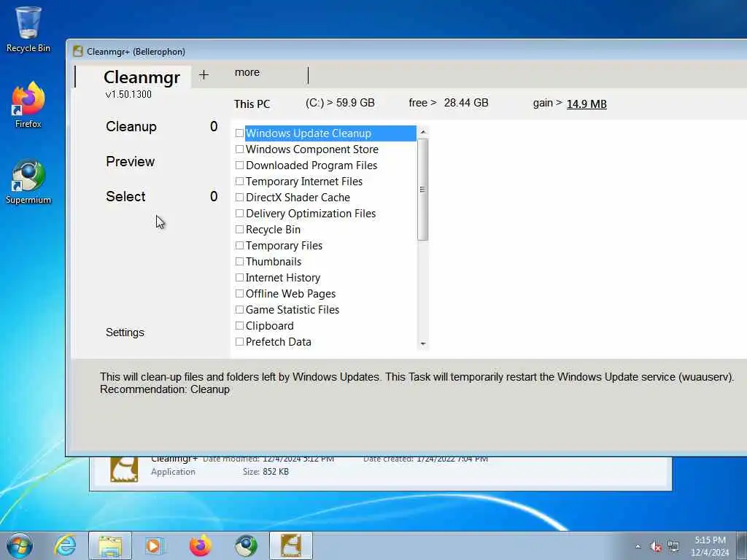Screen dimensions: 747x560
Task: Click the muted volume tray icon
Action: (x=656, y=547)
